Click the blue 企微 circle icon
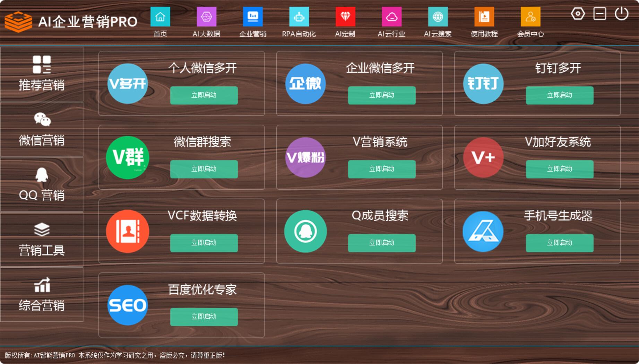This screenshot has width=639, height=364. click(x=305, y=84)
